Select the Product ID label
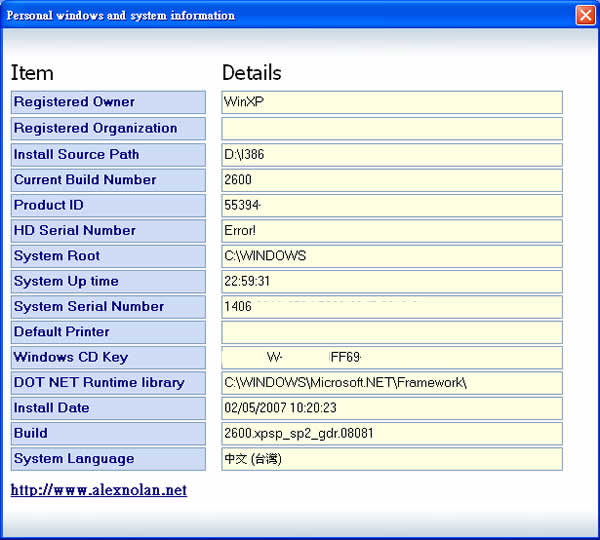This screenshot has height=540, width=600. (108, 206)
